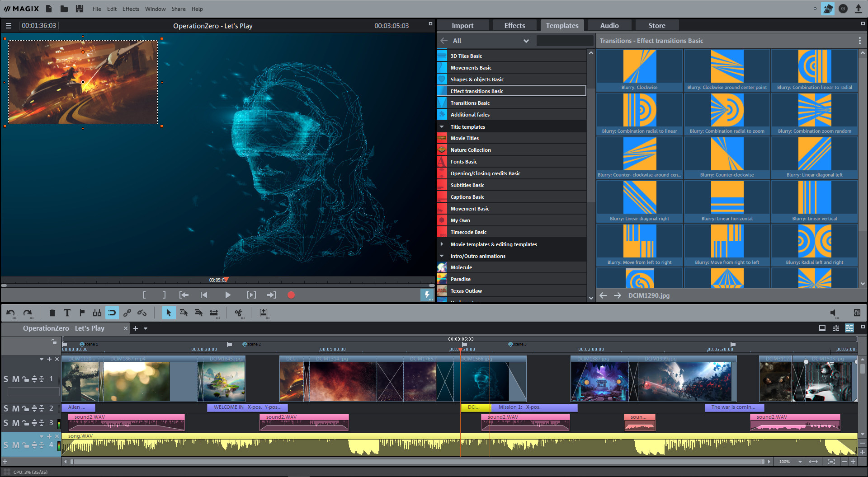Image resolution: width=868 pixels, height=477 pixels.
Task: Expand the Movie templates & editing templates category
Action: pyautogui.click(x=443, y=244)
